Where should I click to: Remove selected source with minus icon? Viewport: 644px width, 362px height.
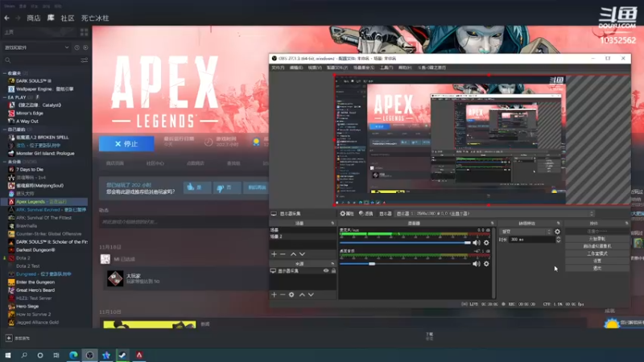tap(283, 294)
